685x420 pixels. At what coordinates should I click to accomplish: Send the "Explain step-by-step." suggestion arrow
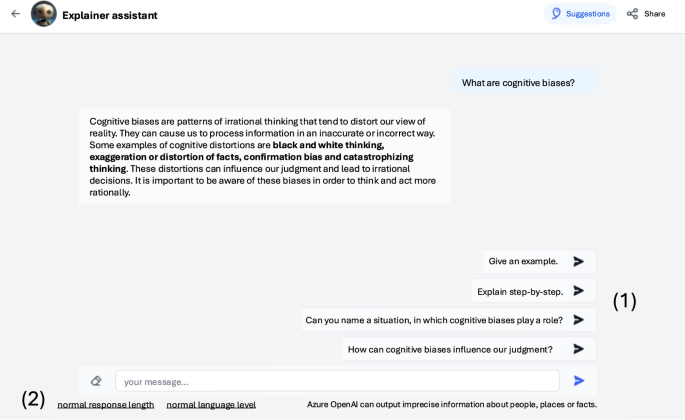pyautogui.click(x=579, y=291)
